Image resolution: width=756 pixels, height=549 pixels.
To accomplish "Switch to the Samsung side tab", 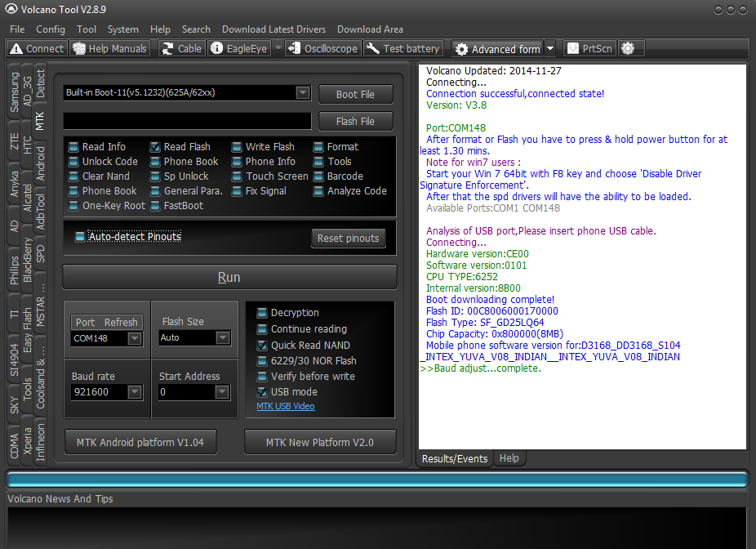I will tap(15, 91).
